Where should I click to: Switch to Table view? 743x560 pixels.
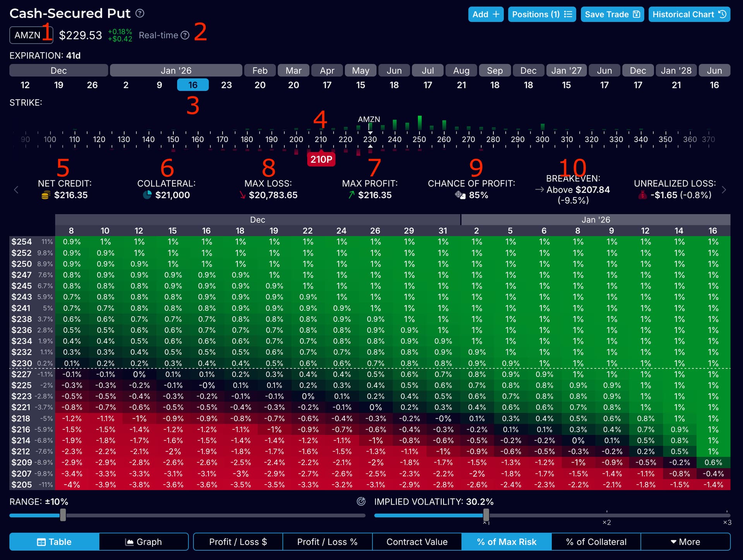(54, 542)
